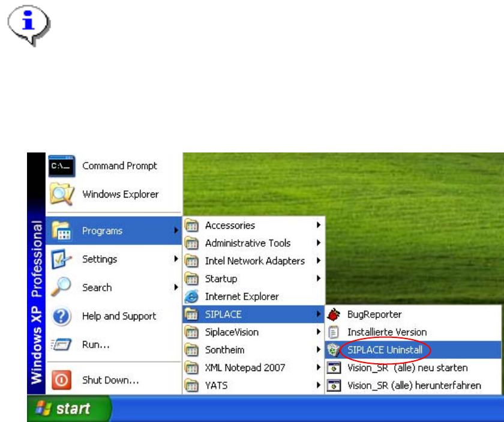Open Help and Support entry
504x422 pixels.
tap(114, 316)
